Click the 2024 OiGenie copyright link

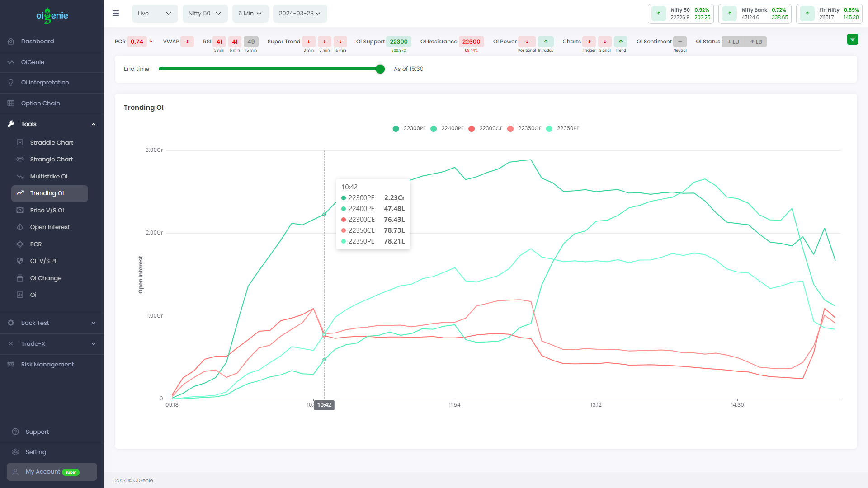tap(134, 480)
